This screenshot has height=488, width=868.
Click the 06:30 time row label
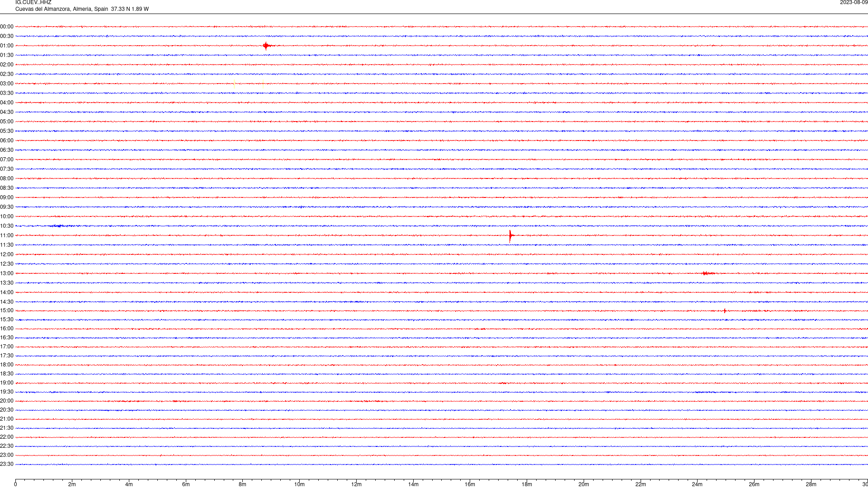(7, 150)
